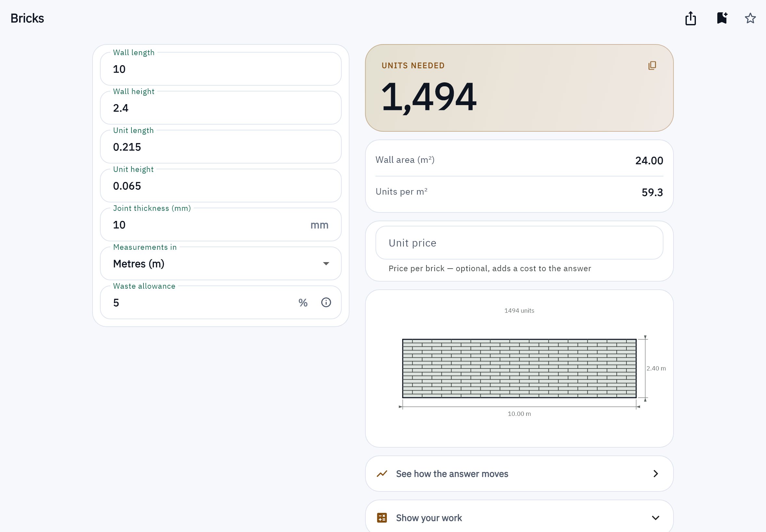766x532 pixels.
Task: Open the Measurements in dropdown arrow
Action: pyautogui.click(x=326, y=264)
